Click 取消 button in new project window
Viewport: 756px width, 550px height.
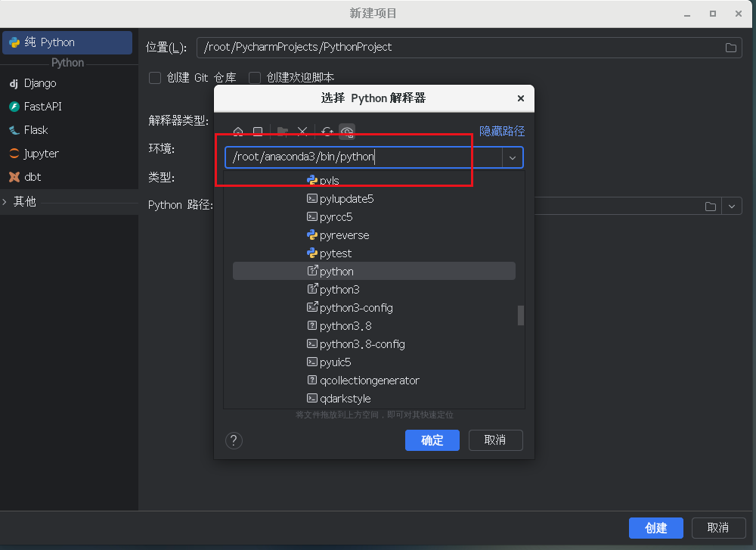coord(718,528)
